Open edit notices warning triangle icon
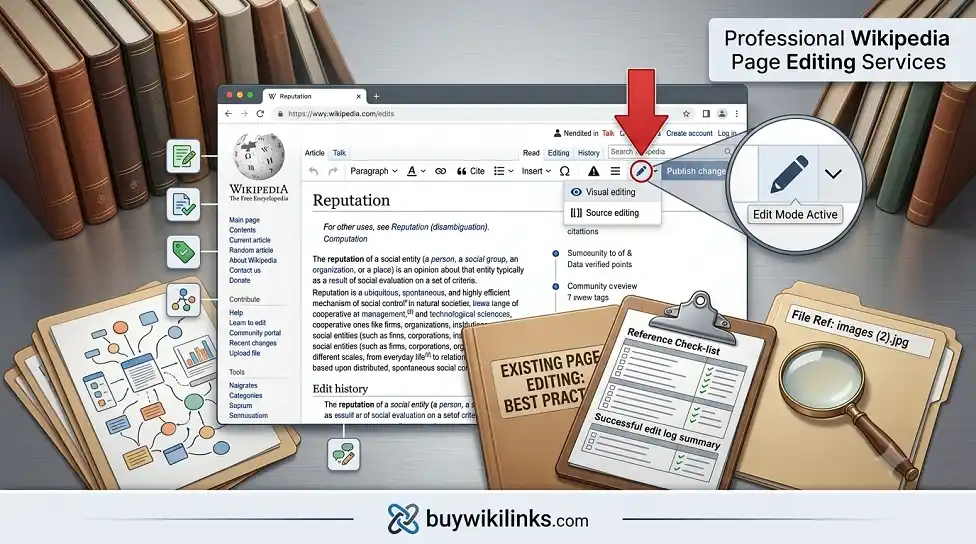 coord(594,171)
